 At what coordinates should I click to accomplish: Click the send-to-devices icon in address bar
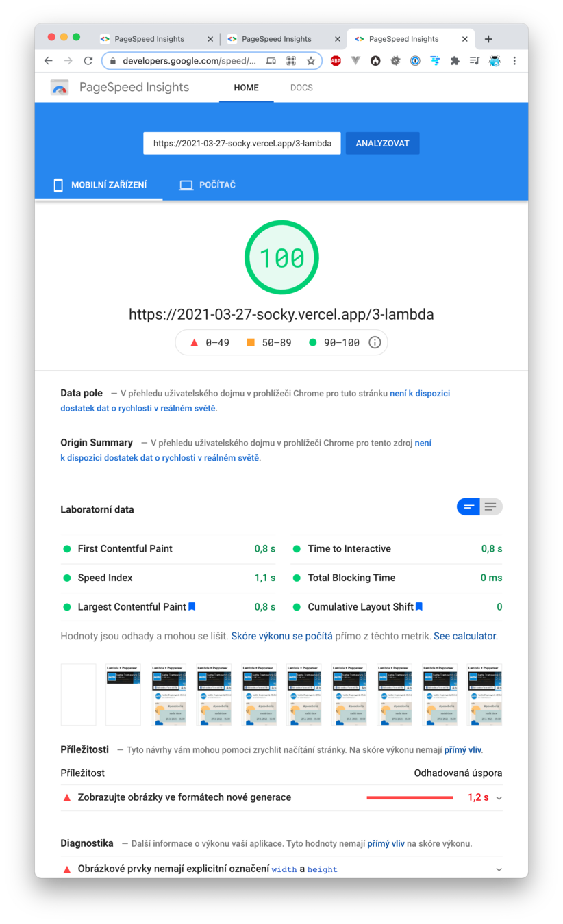pyautogui.click(x=271, y=61)
